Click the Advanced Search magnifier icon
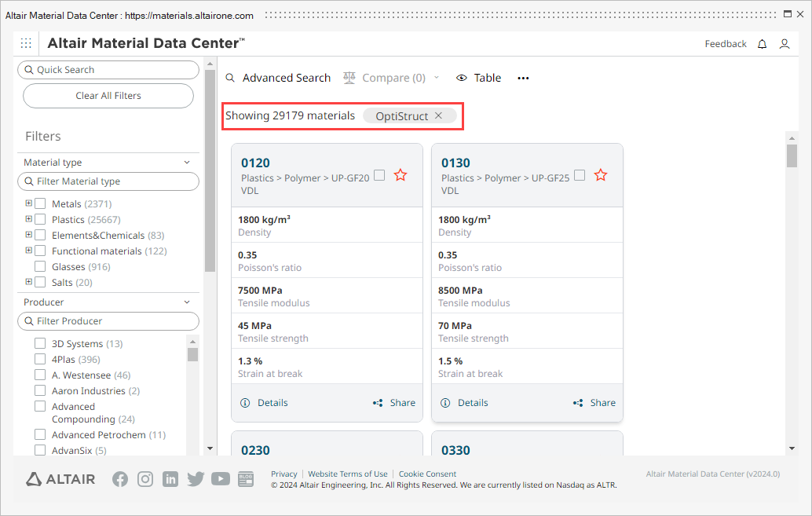The width and height of the screenshot is (812, 516). (x=230, y=78)
